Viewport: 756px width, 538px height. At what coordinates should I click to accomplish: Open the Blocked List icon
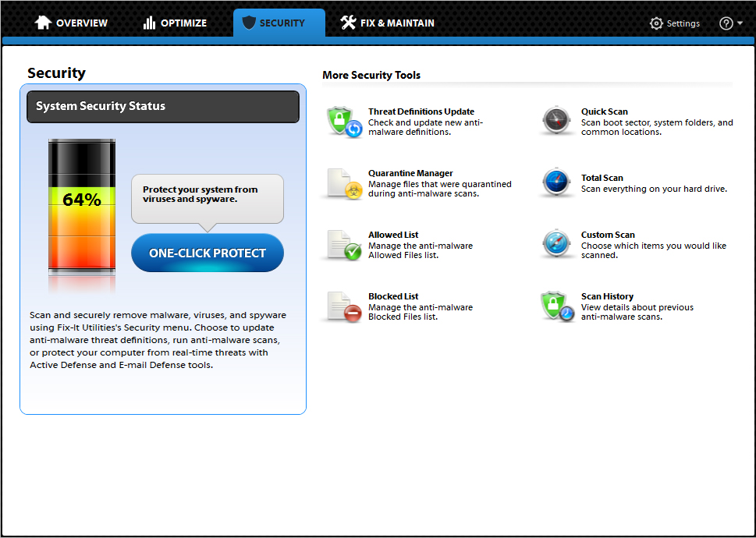344,306
